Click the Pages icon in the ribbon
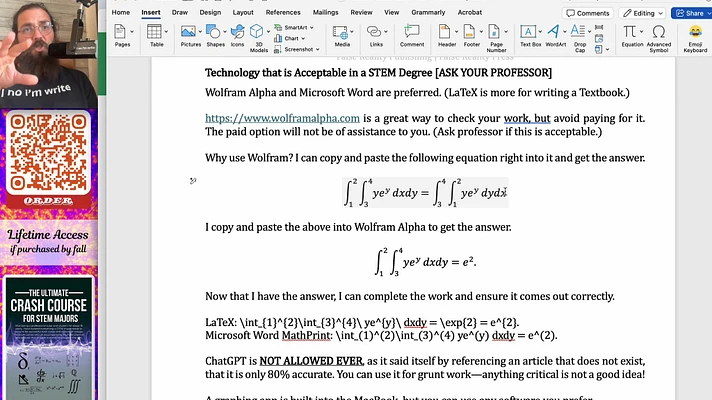 [120, 32]
